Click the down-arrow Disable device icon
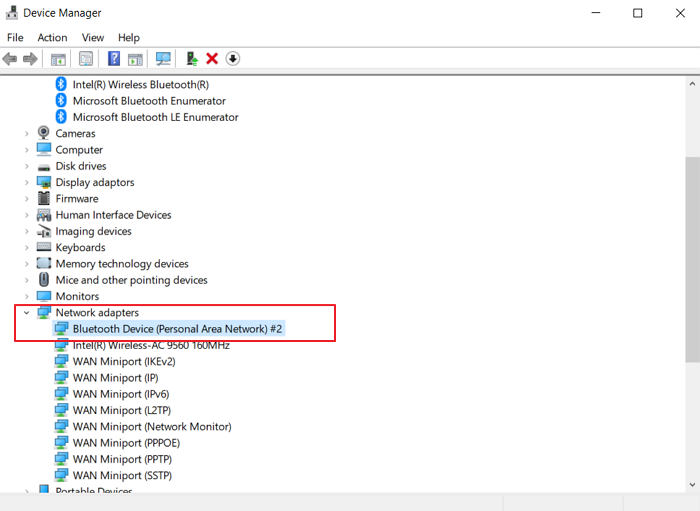The image size is (700, 511). (x=233, y=59)
